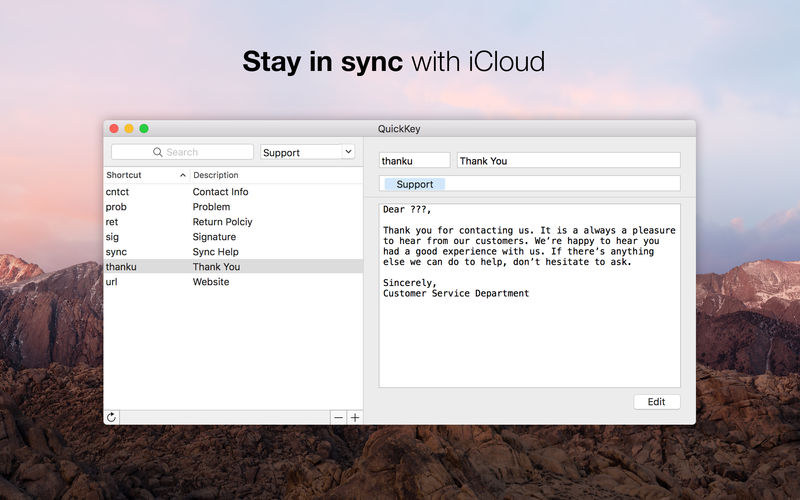Add a new shortcut with plus button

pos(355,417)
